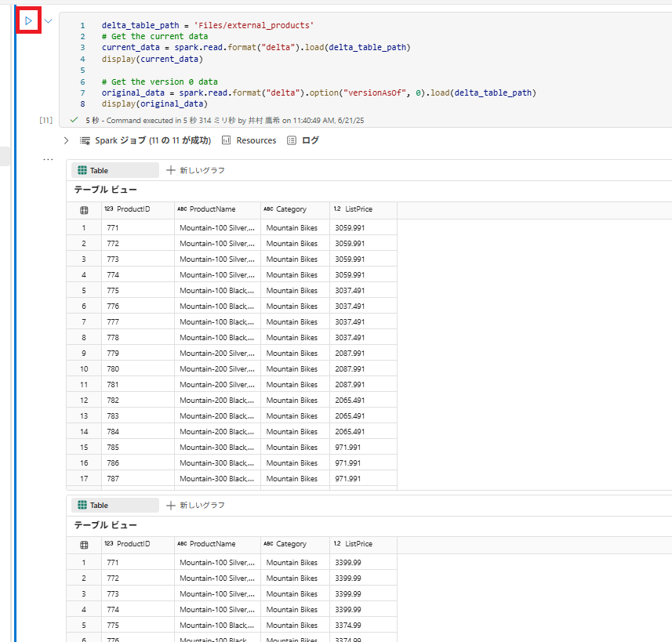Select ProductName column header in first table
This screenshot has width=672, height=642.
(218, 209)
